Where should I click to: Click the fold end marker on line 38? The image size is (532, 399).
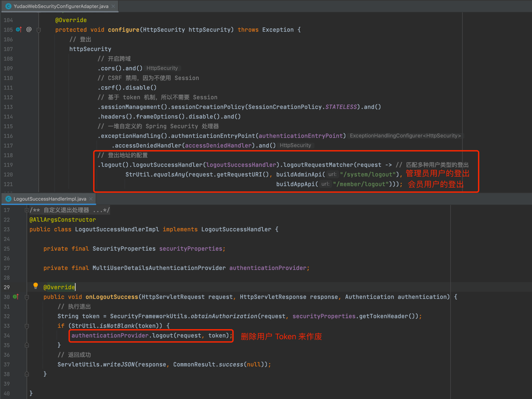click(27, 374)
